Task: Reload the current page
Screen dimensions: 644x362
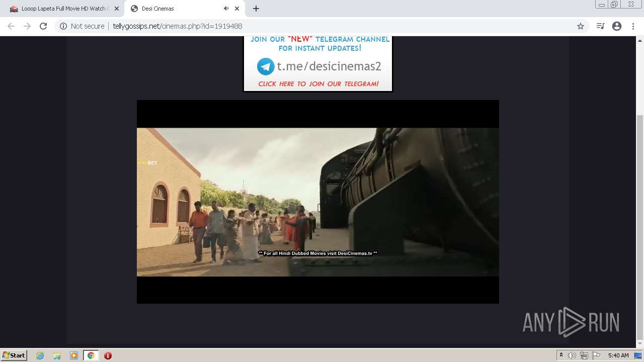Action: pos(43,26)
